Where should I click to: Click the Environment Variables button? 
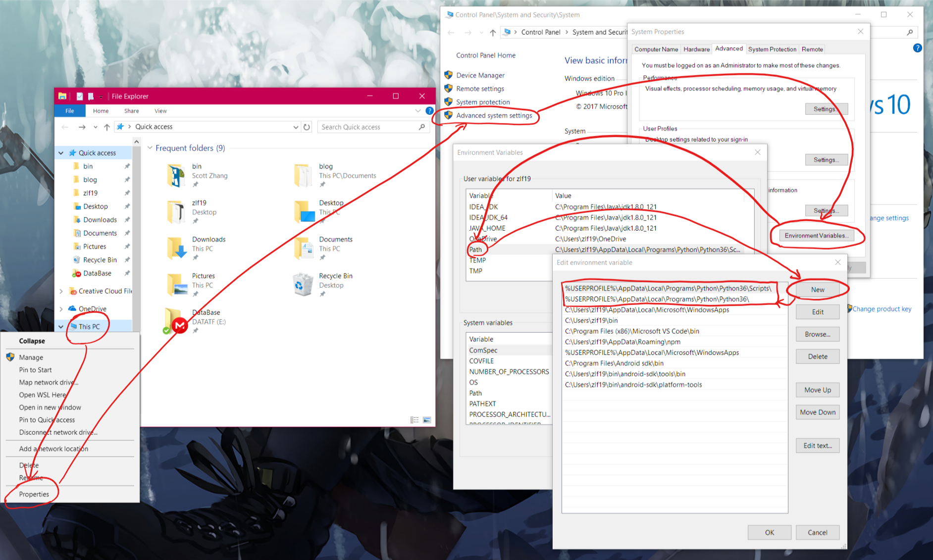point(816,236)
